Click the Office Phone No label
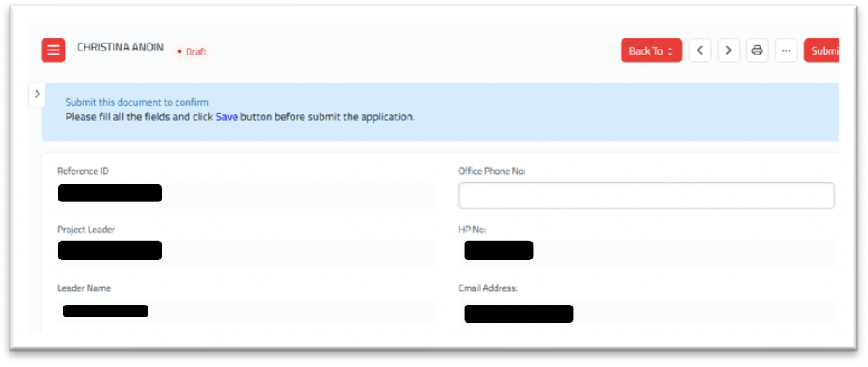The width and height of the screenshot is (868, 367). point(492,172)
